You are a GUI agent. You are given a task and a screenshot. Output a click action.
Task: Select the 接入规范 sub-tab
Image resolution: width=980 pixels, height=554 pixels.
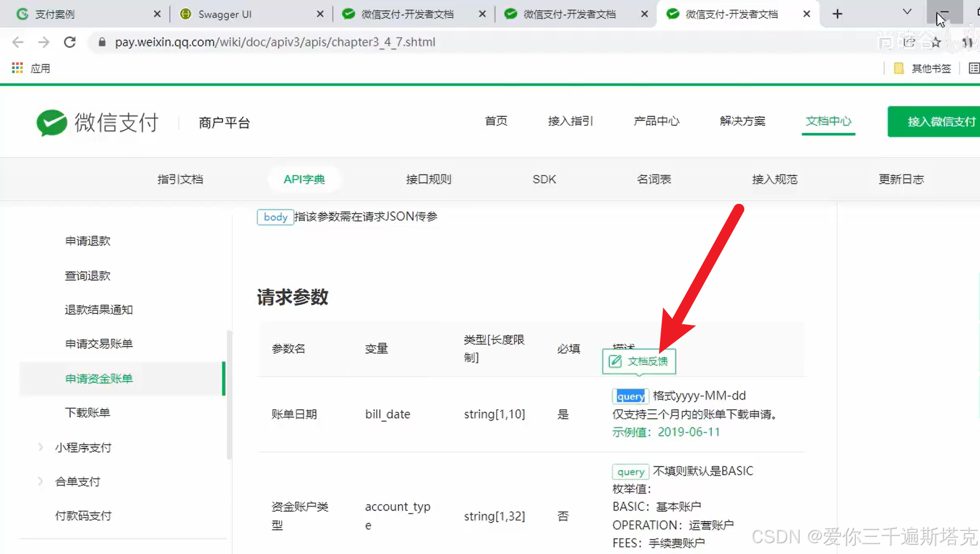pyautogui.click(x=775, y=179)
